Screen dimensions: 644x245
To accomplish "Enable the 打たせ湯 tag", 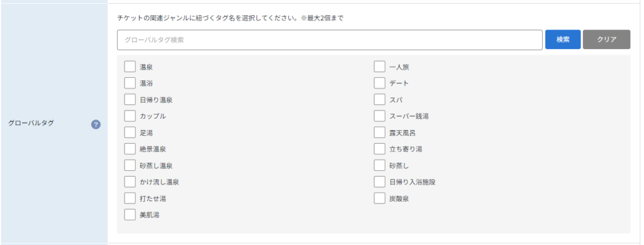I will point(130,198).
